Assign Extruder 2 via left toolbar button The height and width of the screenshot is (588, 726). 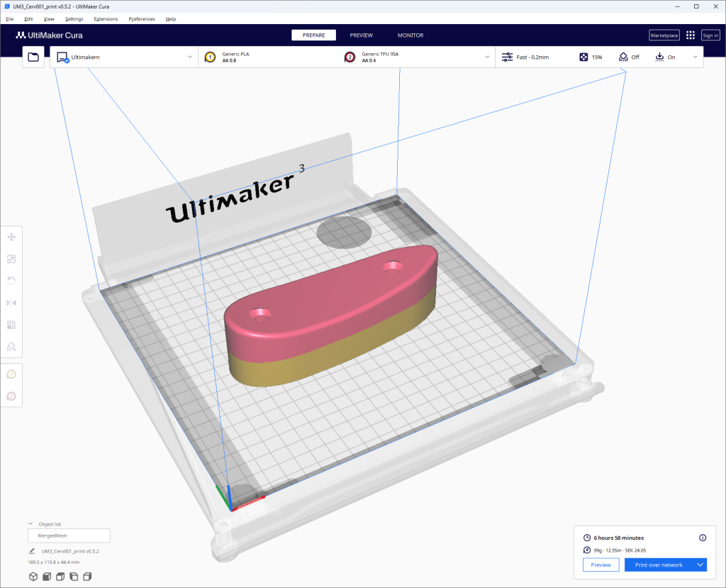11,396
